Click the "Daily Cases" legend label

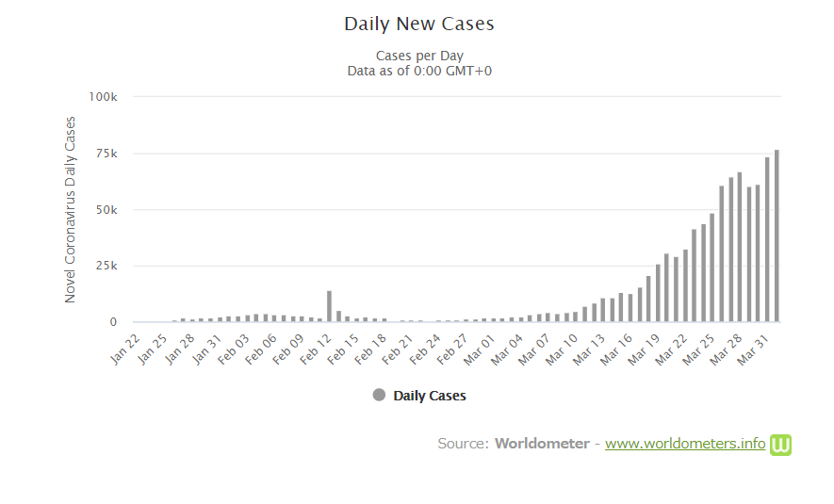(429, 396)
